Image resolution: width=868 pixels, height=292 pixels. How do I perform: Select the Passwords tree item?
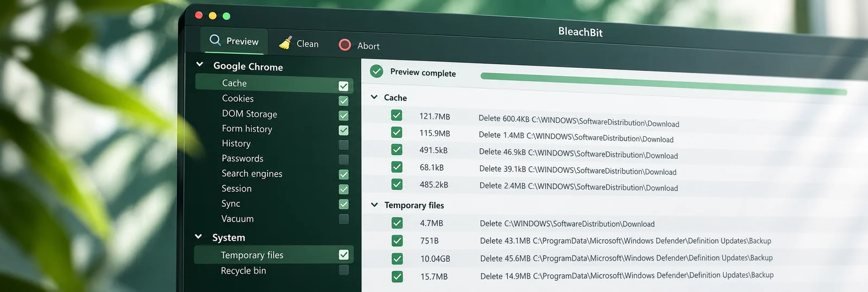pyautogui.click(x=242, y=158)
